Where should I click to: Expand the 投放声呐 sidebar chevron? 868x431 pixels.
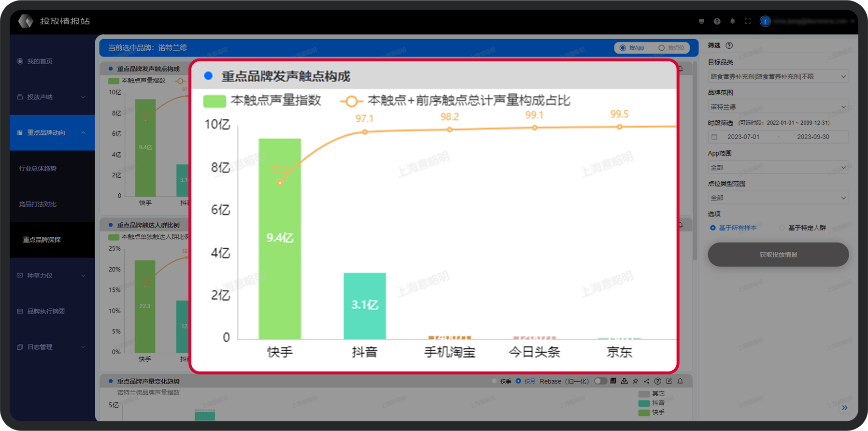(83, 97)
